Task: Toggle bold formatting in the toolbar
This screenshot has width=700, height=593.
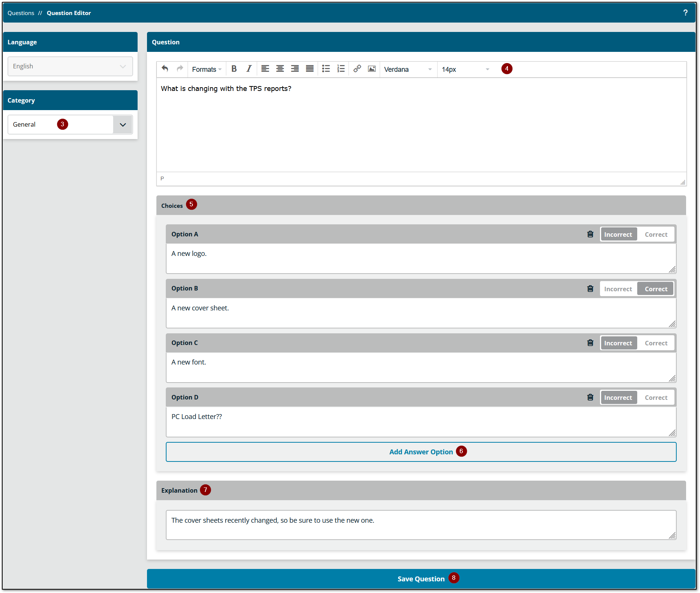Action: 234,69
